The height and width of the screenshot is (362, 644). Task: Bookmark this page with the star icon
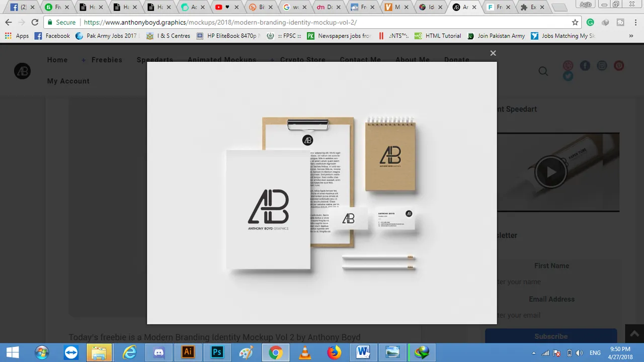coord(575,22)
